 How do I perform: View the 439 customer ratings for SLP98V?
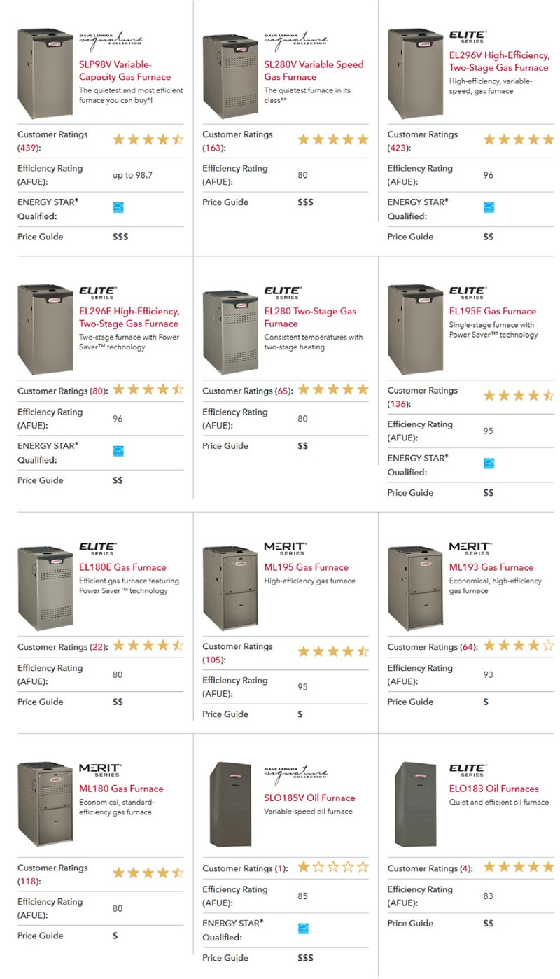click(28, 148)
